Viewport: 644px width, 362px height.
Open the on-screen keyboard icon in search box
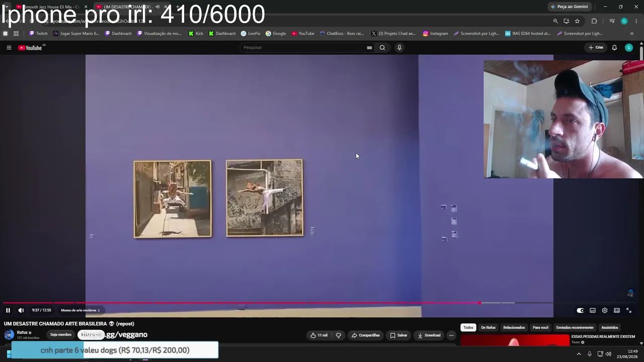(369, 48)
